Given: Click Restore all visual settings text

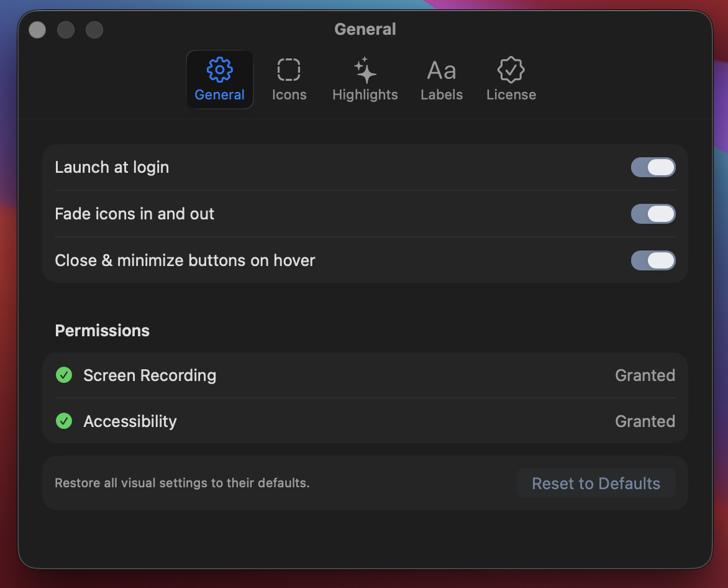Looking at the screenshot, I should (182, 483).
